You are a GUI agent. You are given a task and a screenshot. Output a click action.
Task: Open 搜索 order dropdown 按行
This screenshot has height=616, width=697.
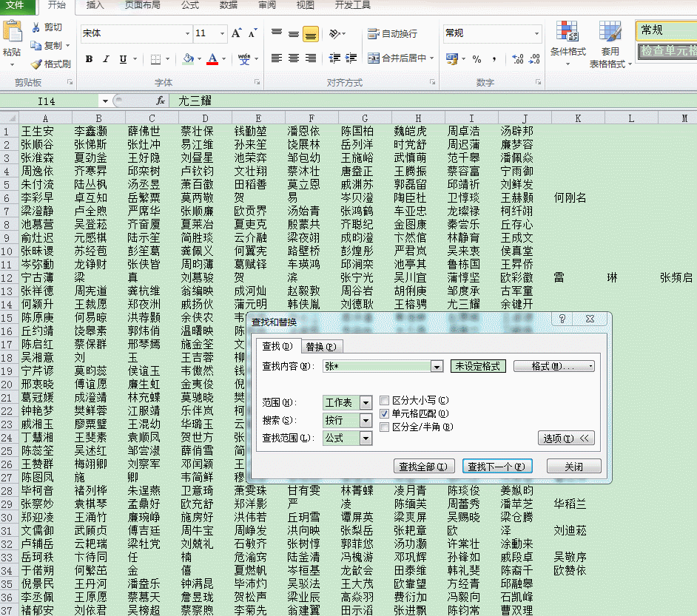pos(366,421)
